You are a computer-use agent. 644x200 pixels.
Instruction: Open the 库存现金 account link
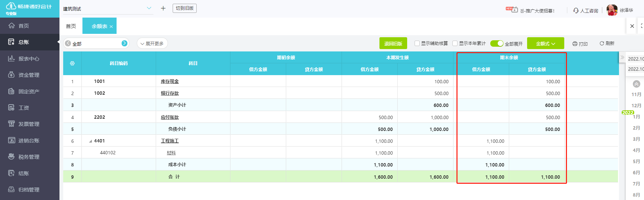tap(170, 82)
